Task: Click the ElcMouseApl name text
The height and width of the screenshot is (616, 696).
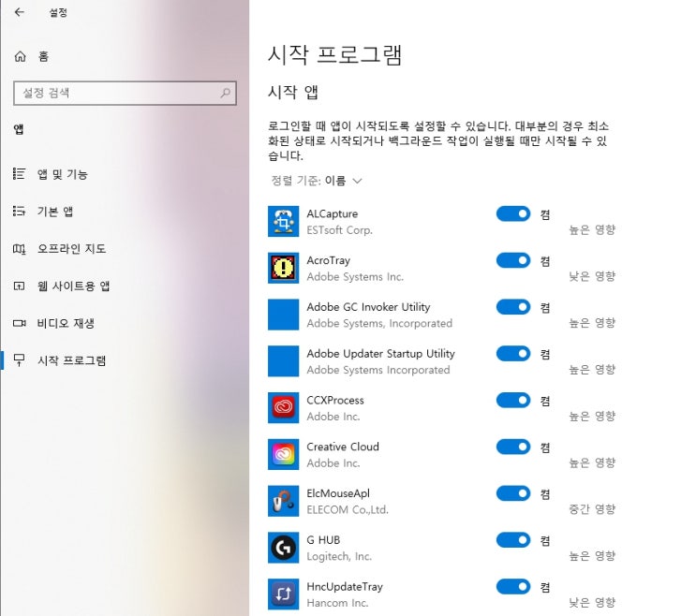Action: point(338,493)
